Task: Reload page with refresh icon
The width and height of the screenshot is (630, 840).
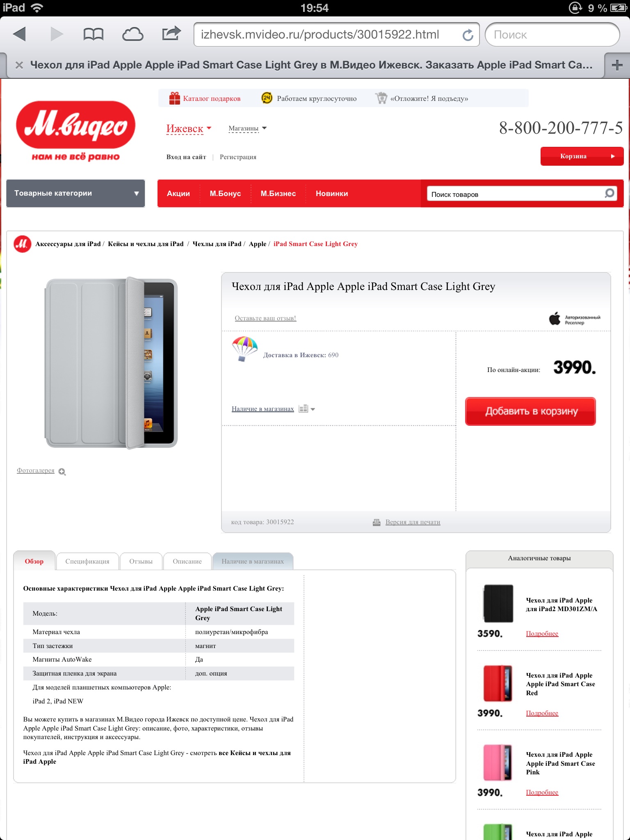Action: (468, 35)
